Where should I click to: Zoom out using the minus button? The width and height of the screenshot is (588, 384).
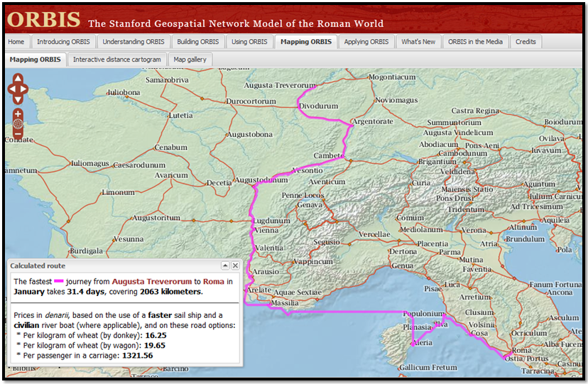[18, 134]
